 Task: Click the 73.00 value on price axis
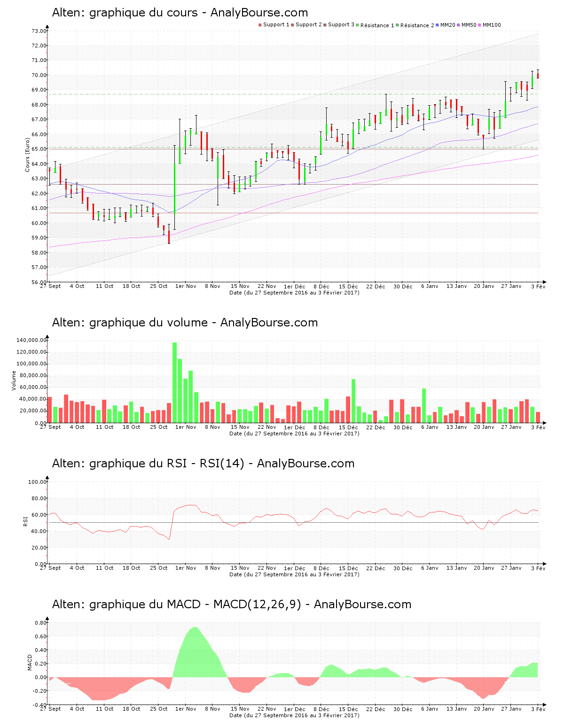pos(39,31)
